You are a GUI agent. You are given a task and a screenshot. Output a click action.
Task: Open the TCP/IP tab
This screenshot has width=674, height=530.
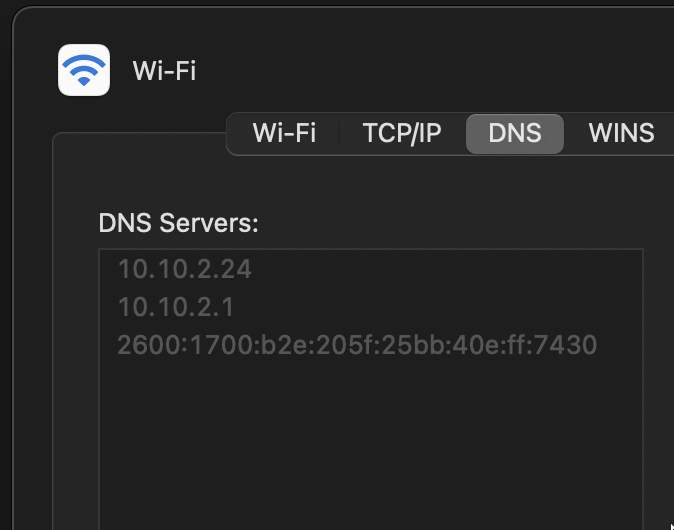(402, 133)
